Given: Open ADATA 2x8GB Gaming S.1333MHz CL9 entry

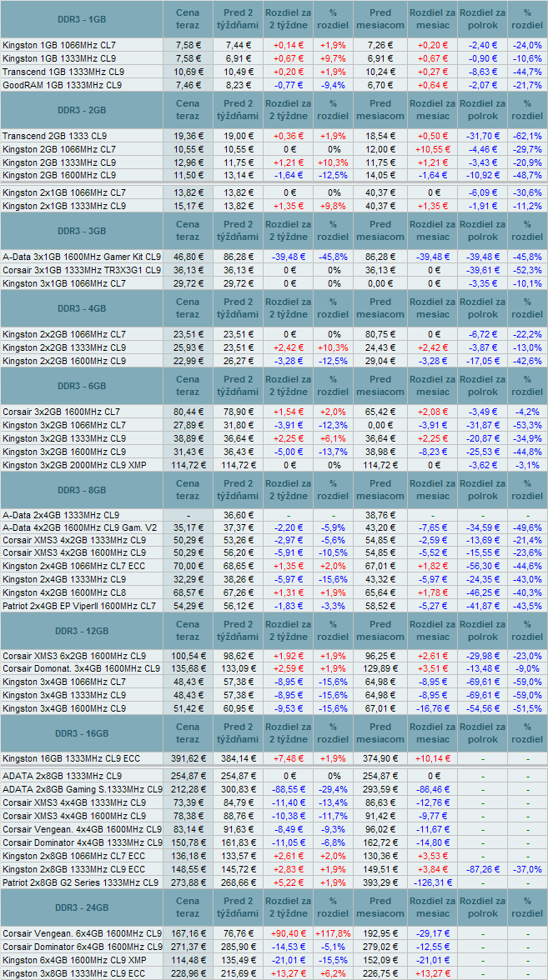Looking at the screenshot, I should (x=82, y=788).
